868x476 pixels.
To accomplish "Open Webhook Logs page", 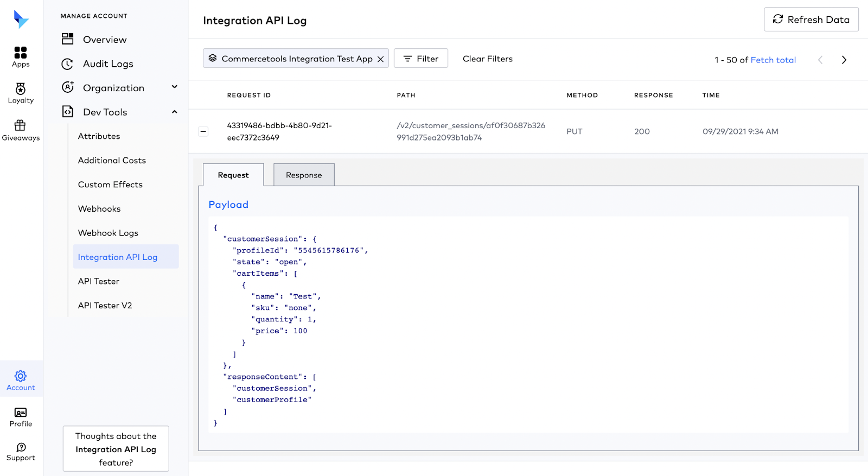I will (x=108, y=233).
